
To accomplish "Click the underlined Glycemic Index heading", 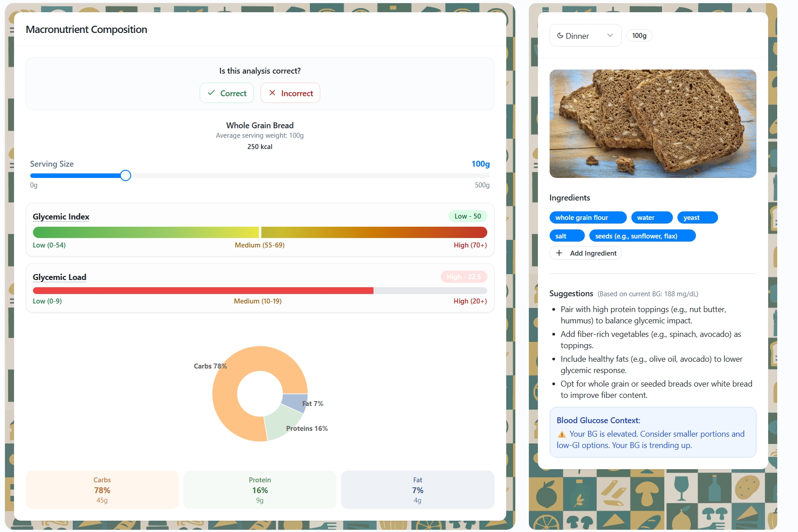I will [61, 217].
